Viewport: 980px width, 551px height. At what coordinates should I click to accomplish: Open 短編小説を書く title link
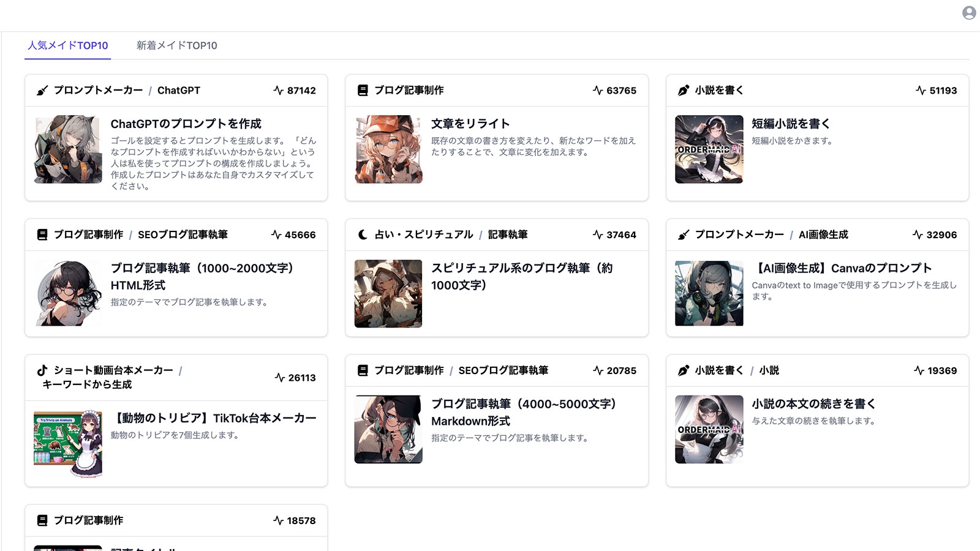coord(791,124)
